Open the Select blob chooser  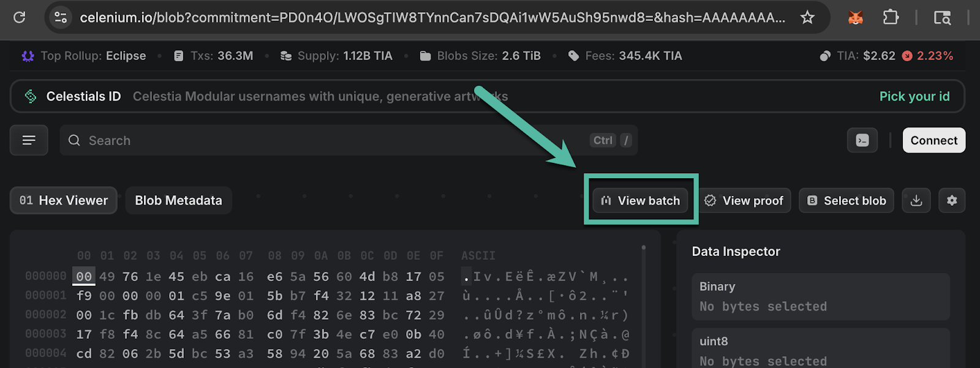pos(846,200)
